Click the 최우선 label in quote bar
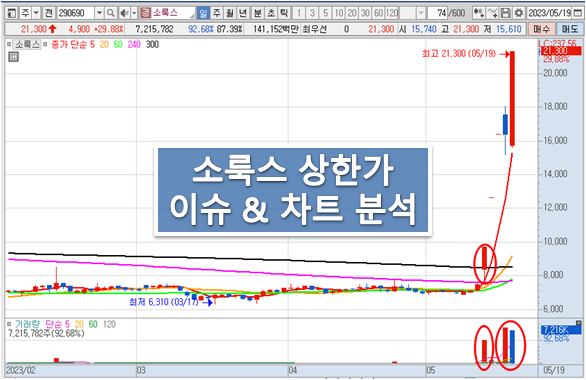The image size is (586, 380). point(314,29)
